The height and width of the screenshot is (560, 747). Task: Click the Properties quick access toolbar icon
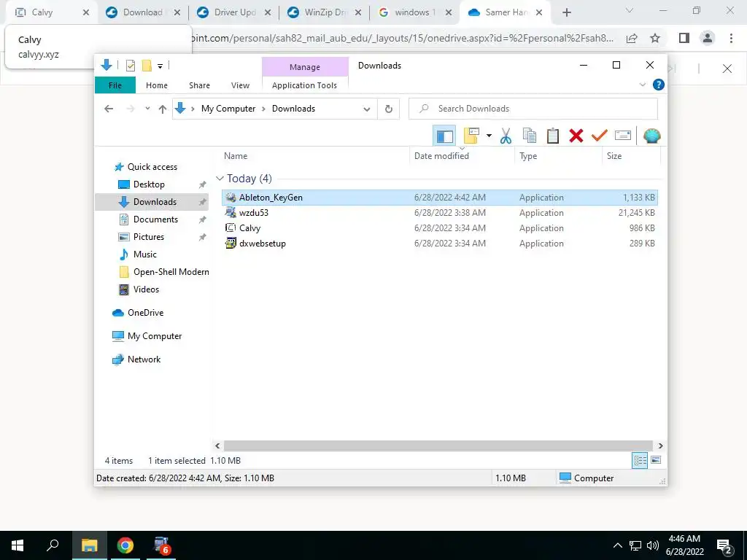(130, 66)
